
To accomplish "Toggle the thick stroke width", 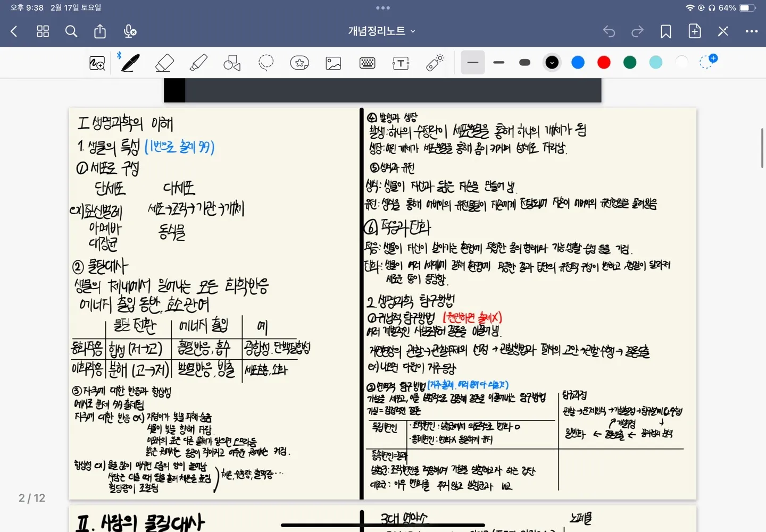I will 524,62.
